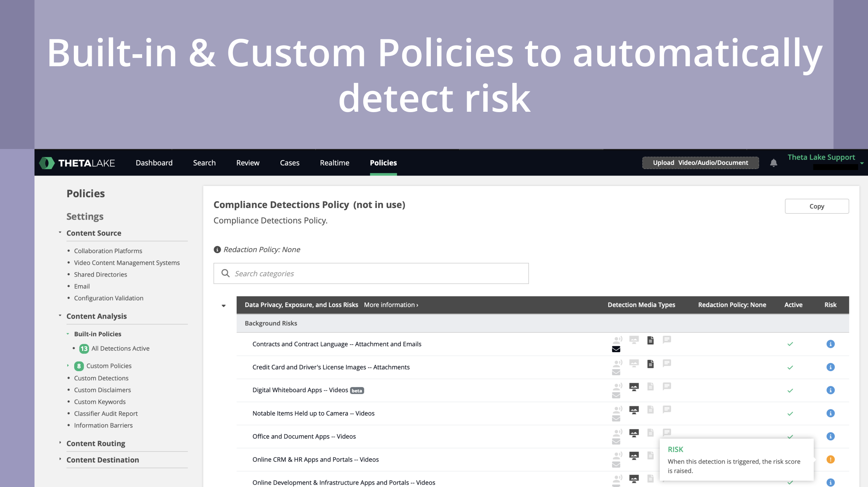
Task: Toggle Active checkmark for Contracts and Contract Language
Action: click(790, 344)
